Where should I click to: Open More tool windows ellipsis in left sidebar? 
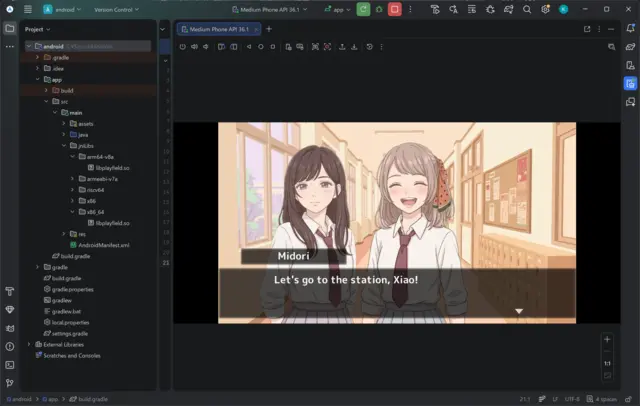tap(10, 47)
